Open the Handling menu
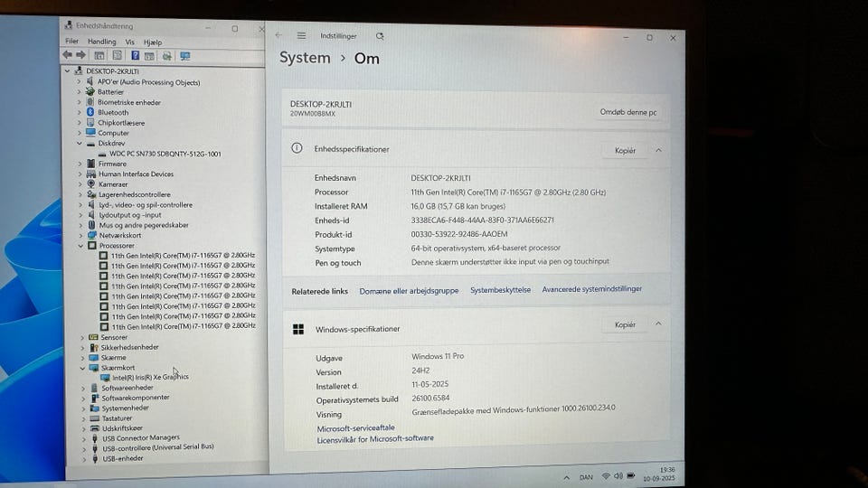This screenshot has height=488, width=868. pos(102,42)
